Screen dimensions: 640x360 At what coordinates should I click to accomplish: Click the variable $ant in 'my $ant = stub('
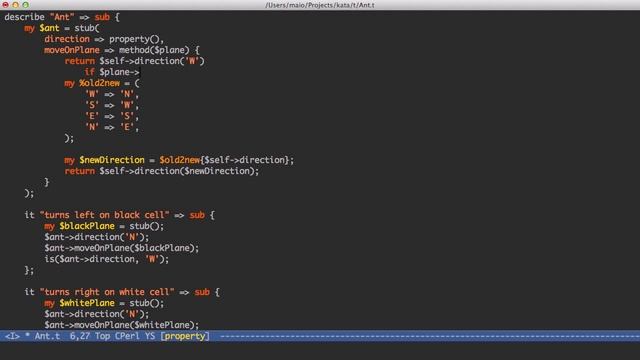tap(49, 28)
